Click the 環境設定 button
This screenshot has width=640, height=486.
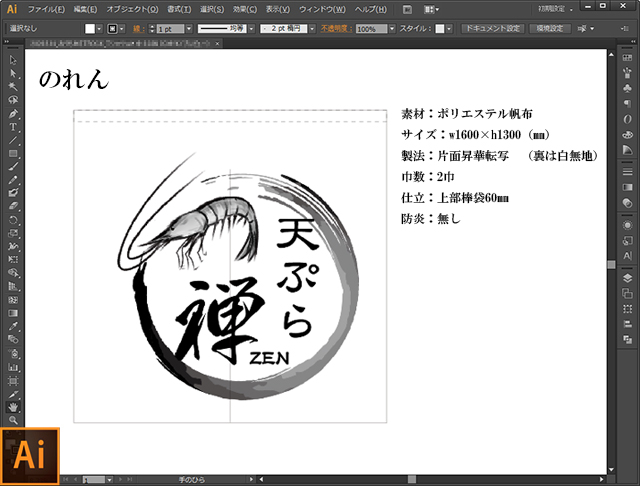coord(550,29)
